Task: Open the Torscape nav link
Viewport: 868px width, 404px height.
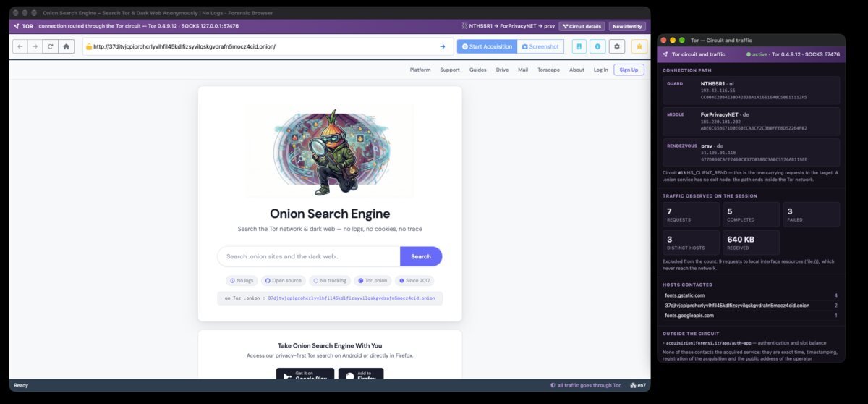Action: click(548, 70)
